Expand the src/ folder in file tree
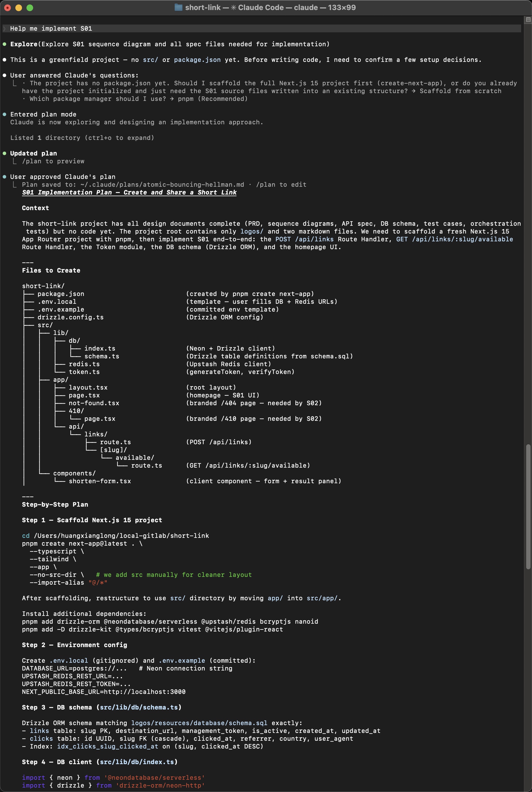The height and width of the screenshot is (792, 532). (x=45, y=325)
